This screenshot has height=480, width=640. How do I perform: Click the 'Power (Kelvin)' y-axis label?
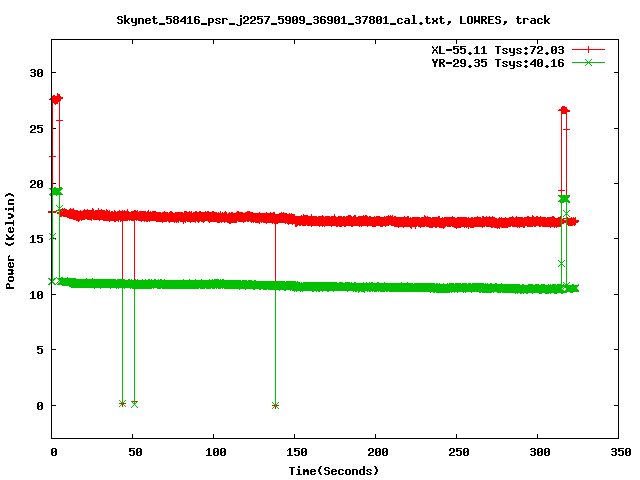coord(10,241)
